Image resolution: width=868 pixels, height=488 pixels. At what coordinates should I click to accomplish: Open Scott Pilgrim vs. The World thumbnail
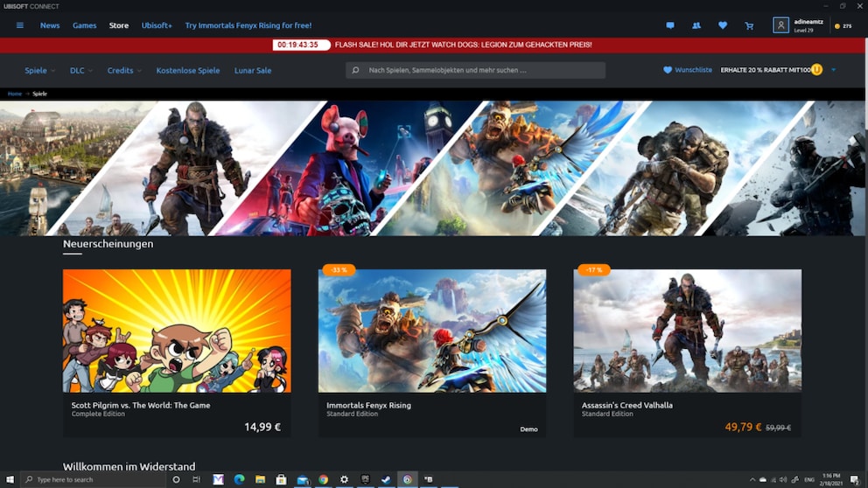click(x=177, y=331)
